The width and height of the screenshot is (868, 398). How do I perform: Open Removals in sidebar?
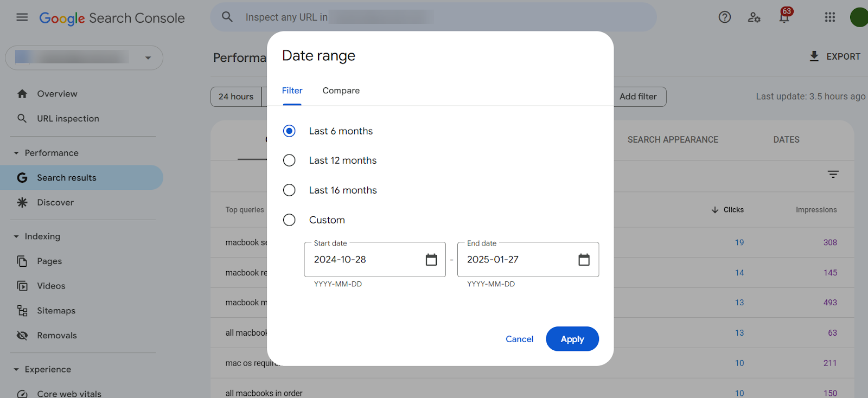(x=57, y=336)
